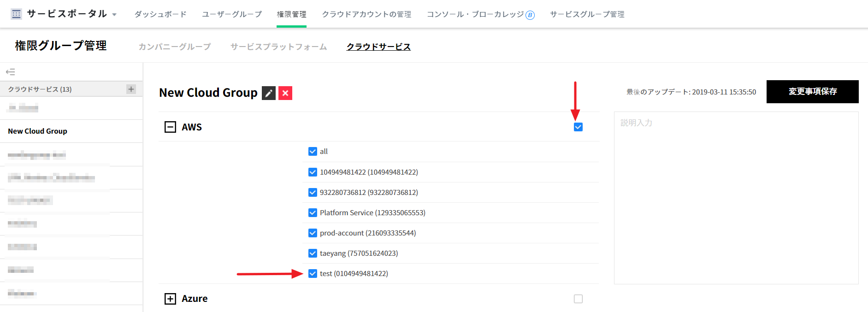Image resolution: width=868 pixels, height=312 pixels.
Task: Expand the Azure section
Action: point(170,299)
